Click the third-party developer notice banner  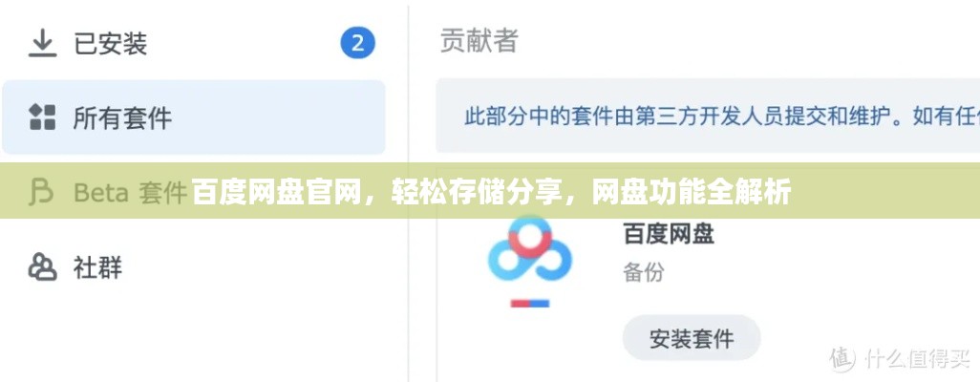(708, 116)
